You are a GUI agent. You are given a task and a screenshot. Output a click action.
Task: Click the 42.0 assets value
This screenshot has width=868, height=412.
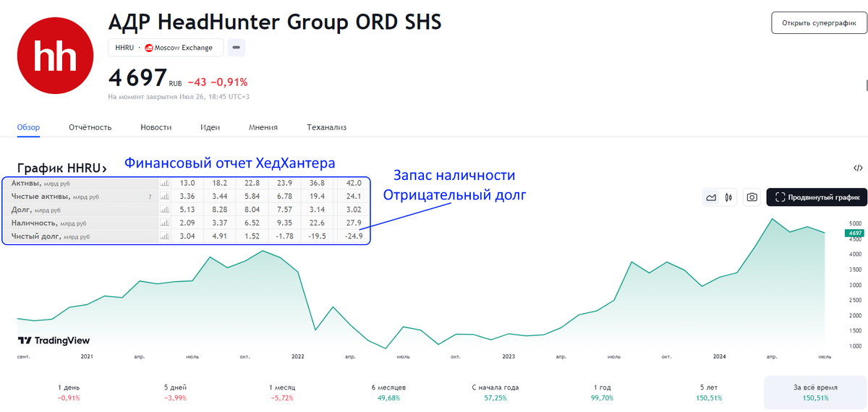355,184
